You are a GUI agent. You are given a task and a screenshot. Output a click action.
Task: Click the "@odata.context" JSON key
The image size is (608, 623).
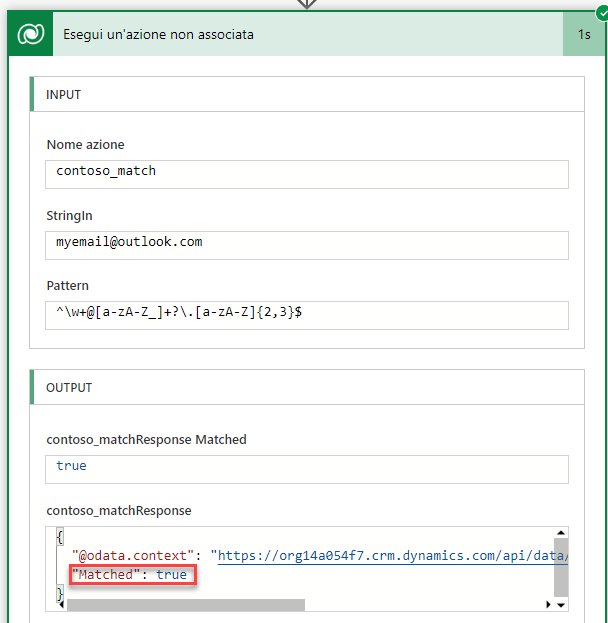(x=133, y=555)
